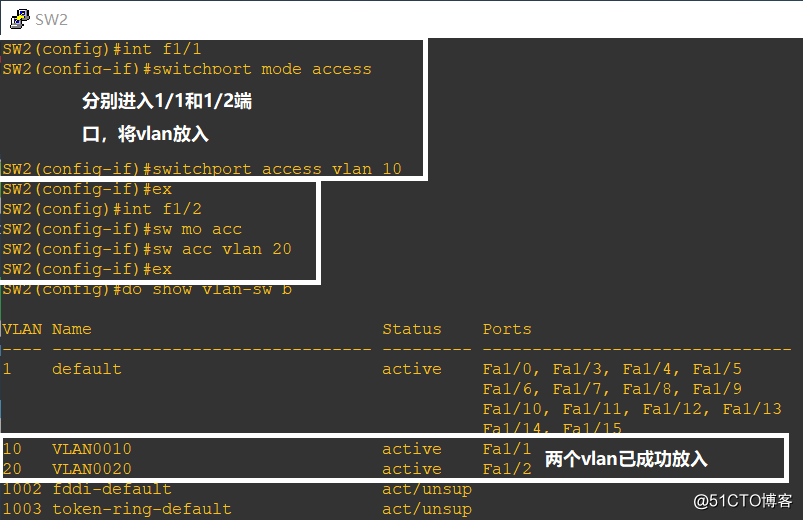This screenshot has height=520, width=803.
Task: Click 'act/unsup' status of fddi-default
Action: 427,489
